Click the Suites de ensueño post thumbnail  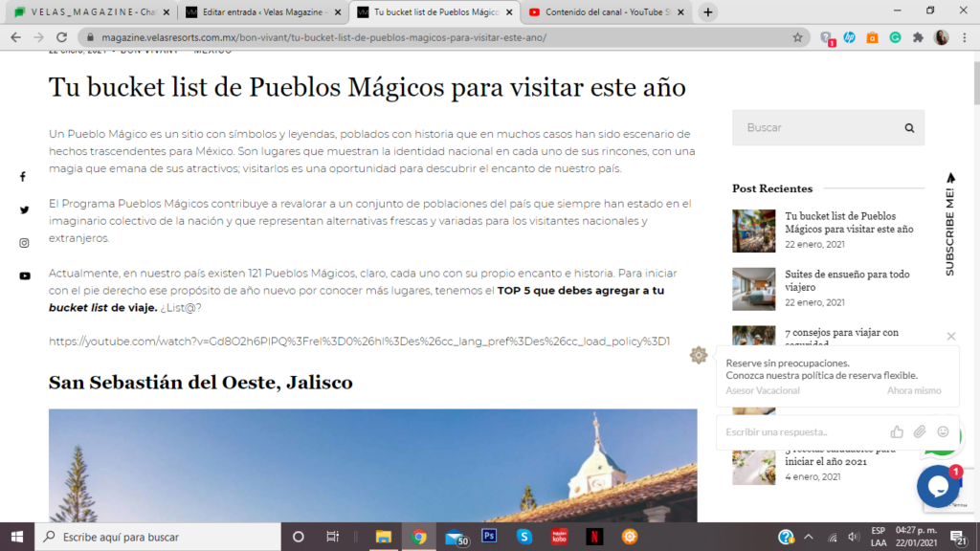[754, 289]
